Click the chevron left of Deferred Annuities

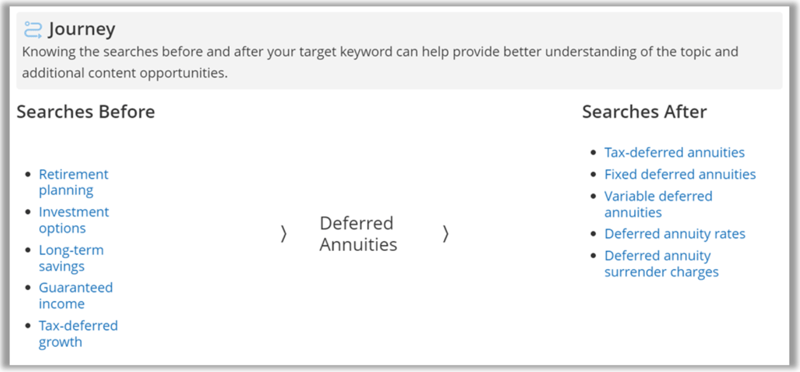pos(284,234)
